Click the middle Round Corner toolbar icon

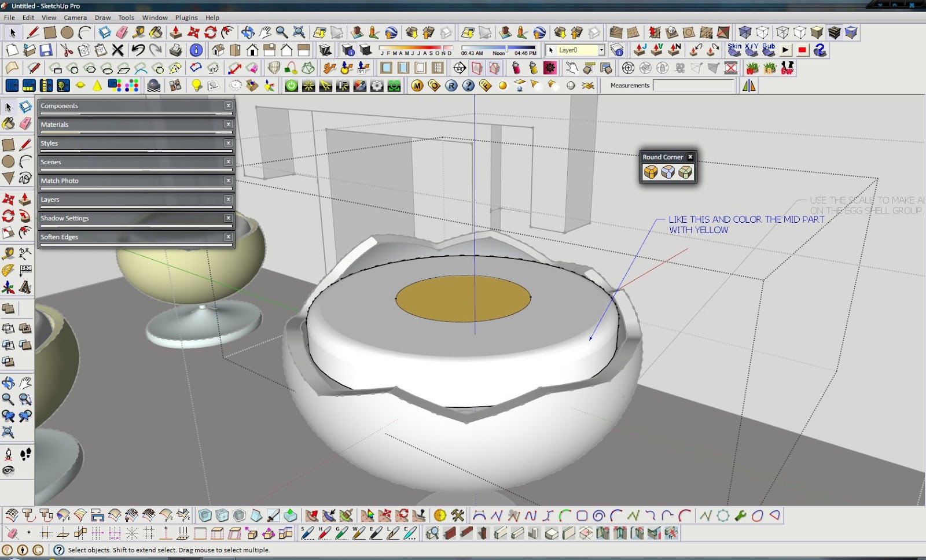tap(668, 172)
